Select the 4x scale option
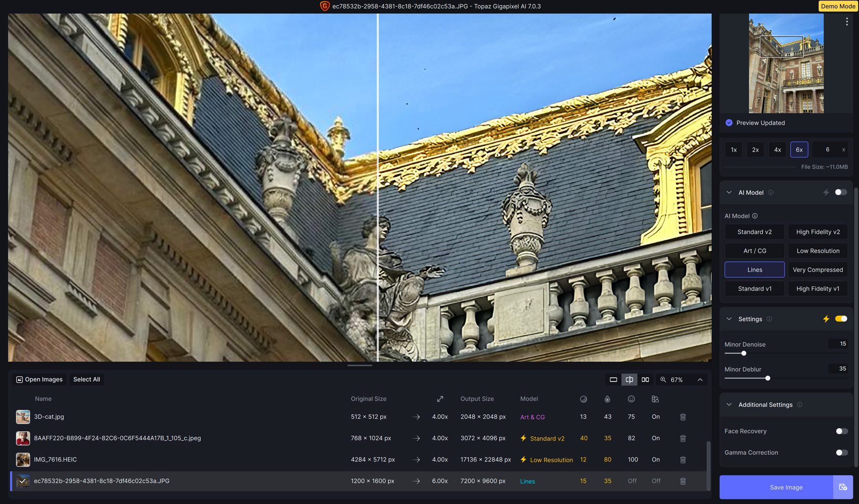 click(777, 150)
